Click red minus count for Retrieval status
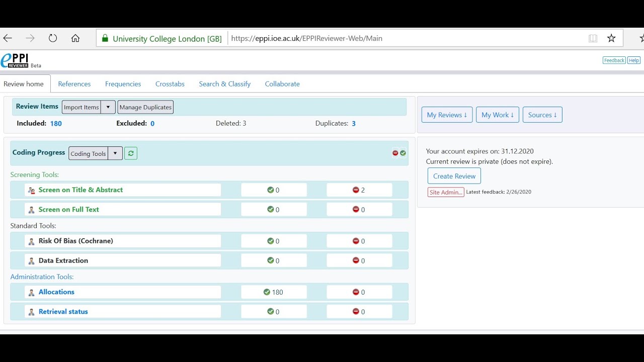This screenshot has height=362, width=644. click(359, 312)
